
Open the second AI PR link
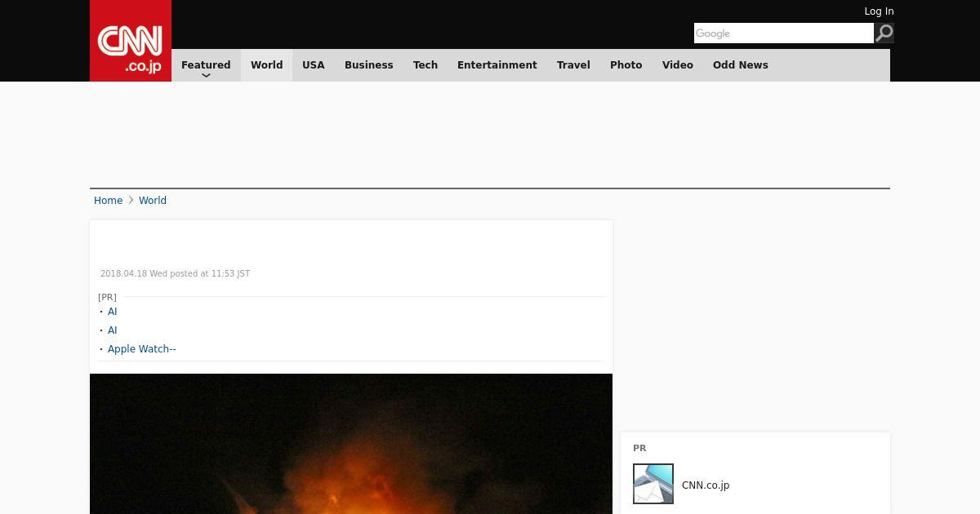113,330
